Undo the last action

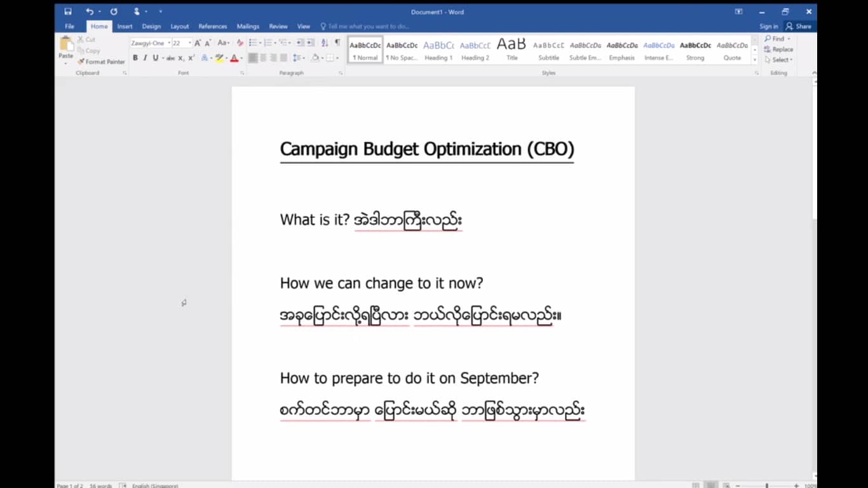(x=90, y=11)
